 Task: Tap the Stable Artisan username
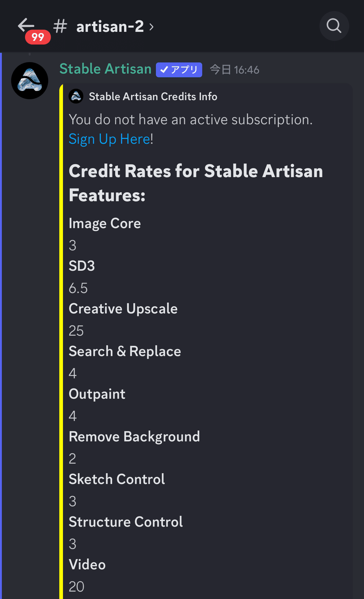coord(105,69)
